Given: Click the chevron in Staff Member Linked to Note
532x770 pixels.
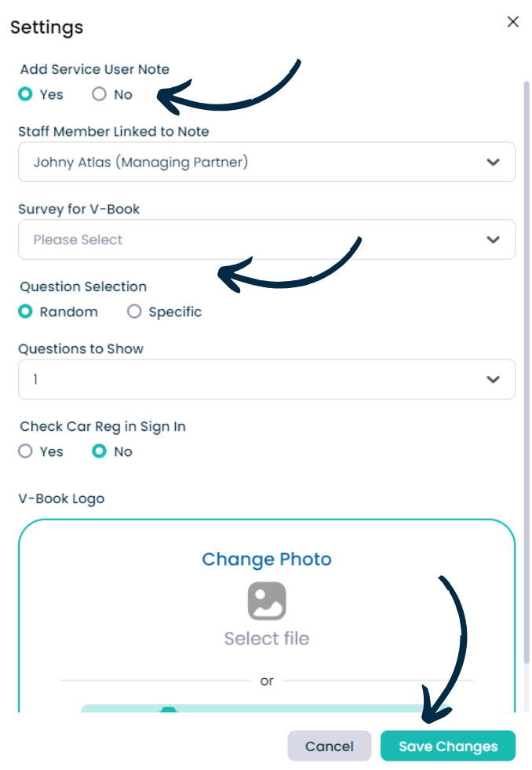Looking at the screenshot, I should click(x=493, y=162).
